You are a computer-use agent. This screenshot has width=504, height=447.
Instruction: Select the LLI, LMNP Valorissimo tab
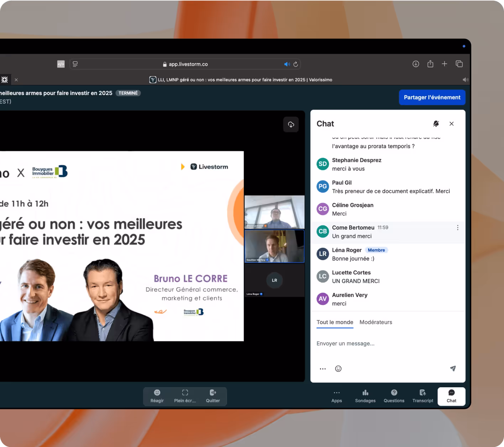point(241,80)
